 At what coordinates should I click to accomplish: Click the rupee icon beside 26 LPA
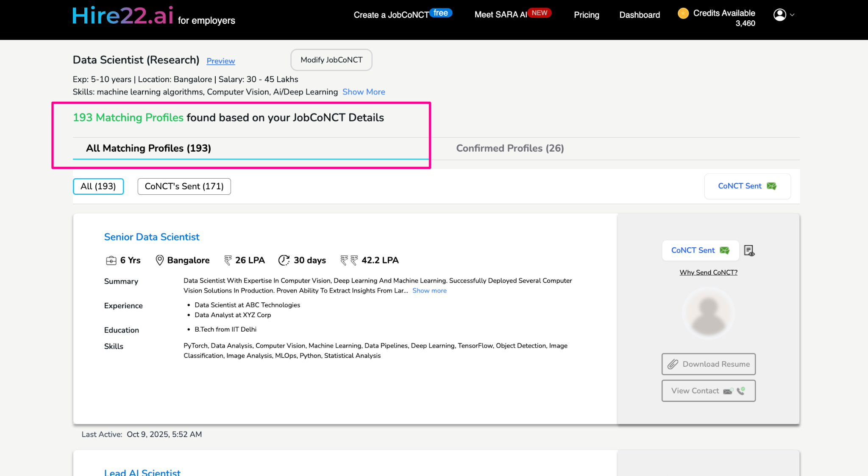tap(228, 260)
